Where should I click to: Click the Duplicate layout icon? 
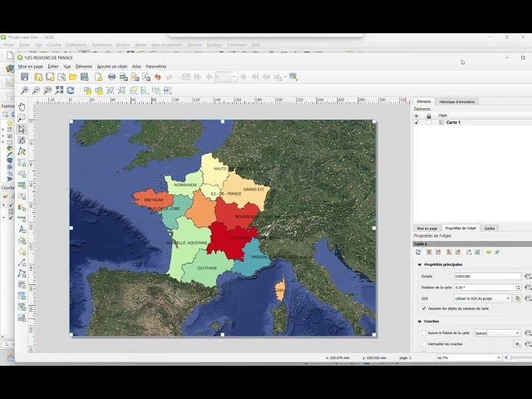[x=50, y=76]
